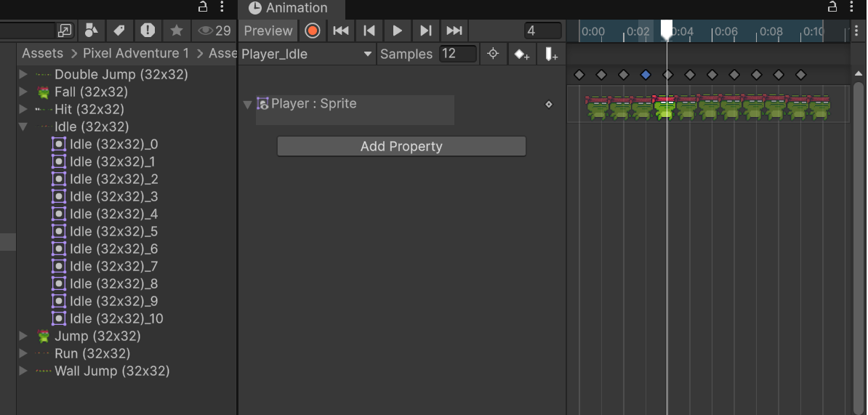Viewport: 868px width, 415px height.
Task: Click Player : Sprite property keyframe diamond
Action: [549, 104]
